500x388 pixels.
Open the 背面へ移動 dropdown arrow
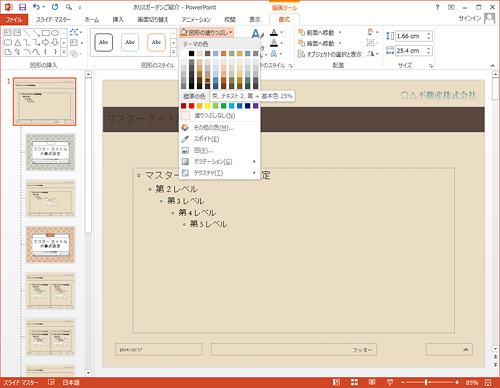340,43
